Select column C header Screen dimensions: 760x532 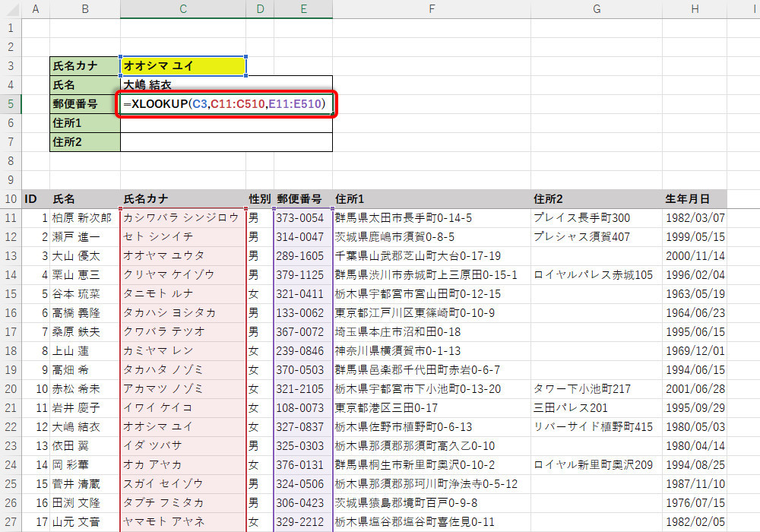click(183, 9)
